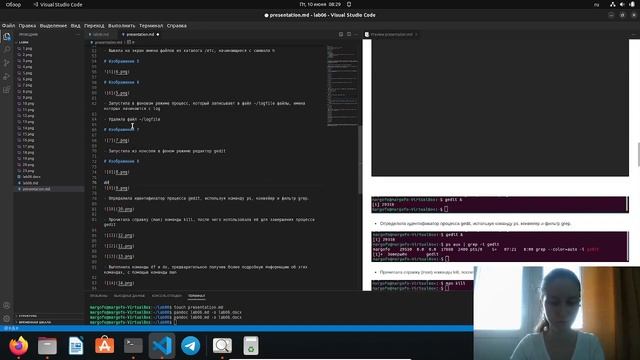Open Telegram from the dock
Image resolution: width=640 pixels, height=360 pixels.
tap(191, 346)
